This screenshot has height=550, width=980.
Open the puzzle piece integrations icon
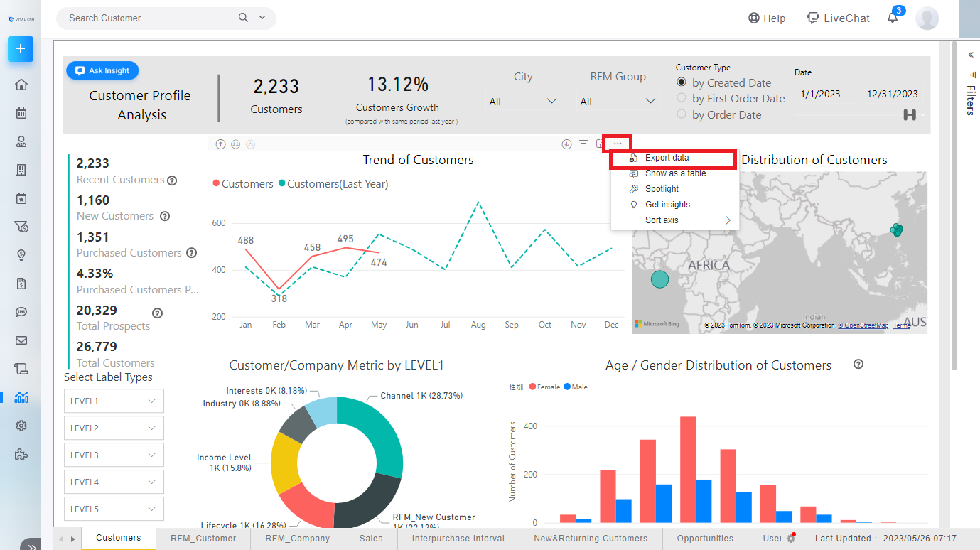21,454
